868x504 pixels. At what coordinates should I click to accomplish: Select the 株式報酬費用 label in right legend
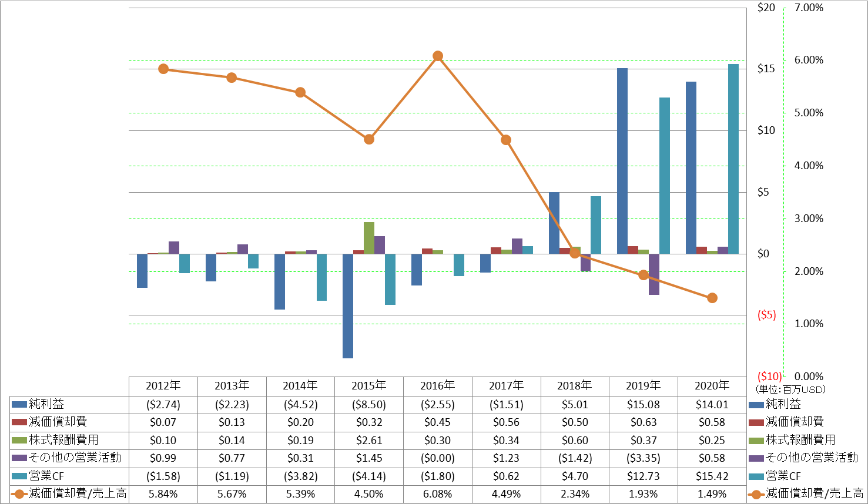[800, 440]
